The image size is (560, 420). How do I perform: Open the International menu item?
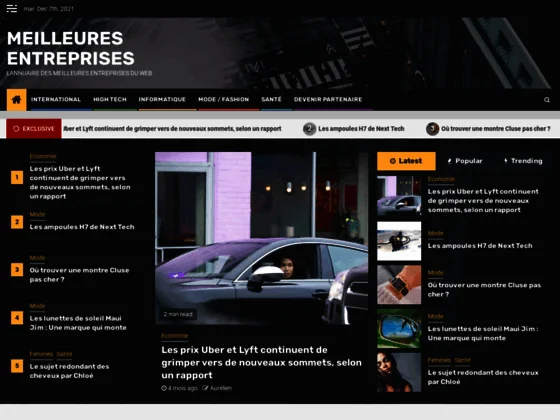point(56,99)
